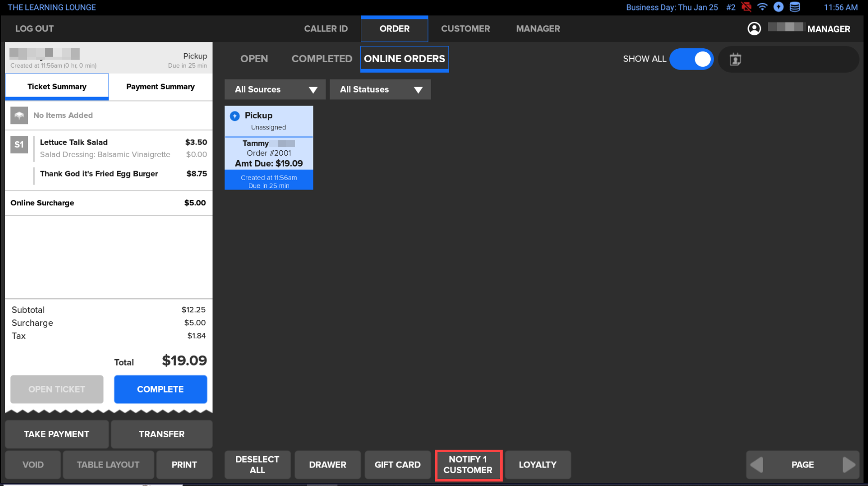The image size is (868, 486).
Task: Expand the All Statuses filter
Action: click(x=380, y=90)
